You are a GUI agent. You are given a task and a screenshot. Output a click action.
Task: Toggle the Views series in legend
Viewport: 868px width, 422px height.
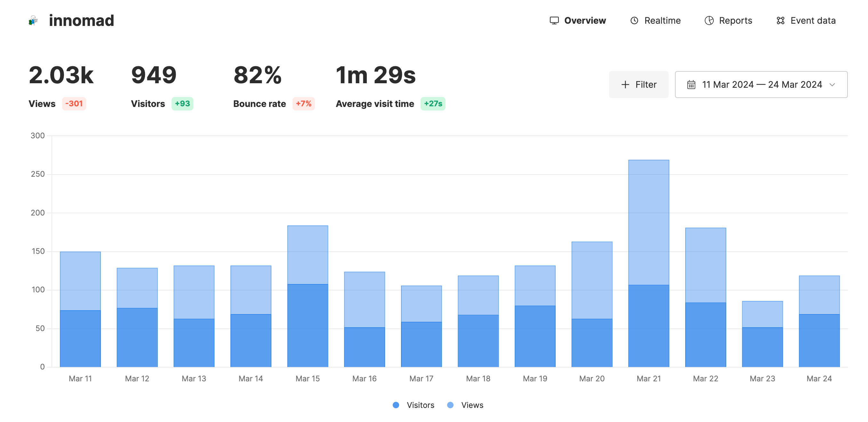[465, 405]
